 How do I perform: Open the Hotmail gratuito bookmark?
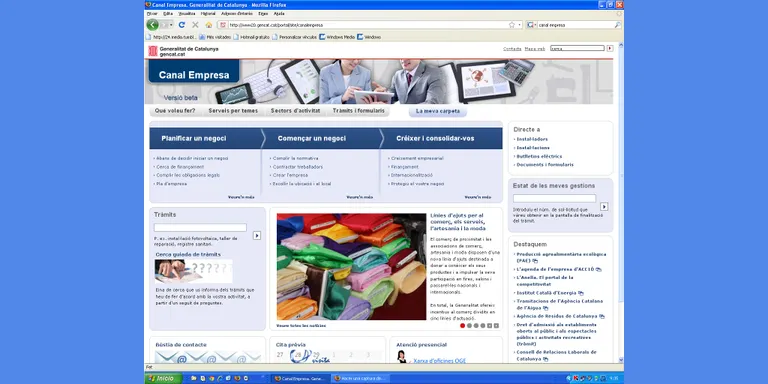click(x=251, y=37)
